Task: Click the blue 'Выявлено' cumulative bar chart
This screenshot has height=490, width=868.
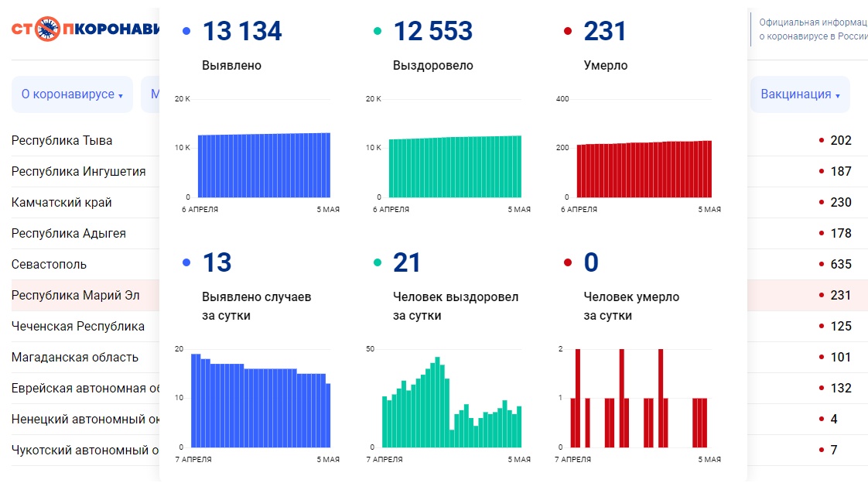Action: tap(264, 165)
